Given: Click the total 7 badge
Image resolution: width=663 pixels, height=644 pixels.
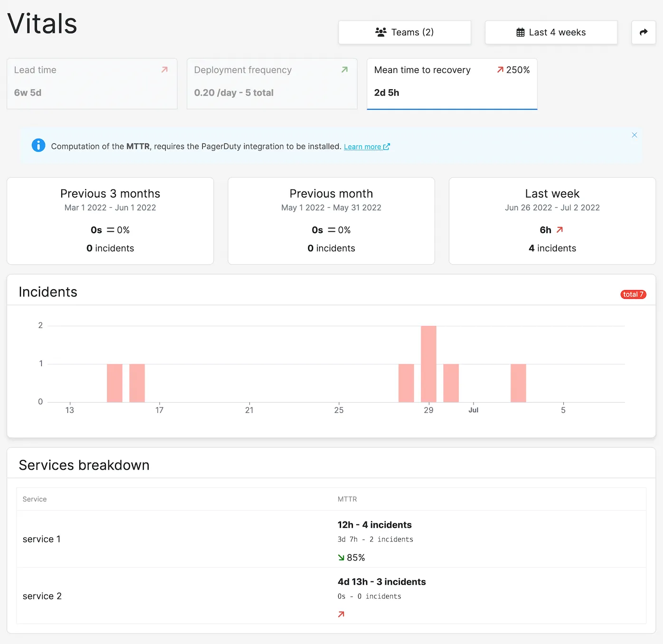Looking at the screenshot, I should 633,294.
